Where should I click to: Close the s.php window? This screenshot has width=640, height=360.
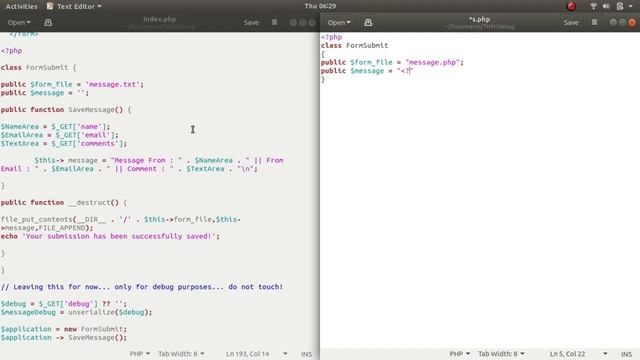632,22
